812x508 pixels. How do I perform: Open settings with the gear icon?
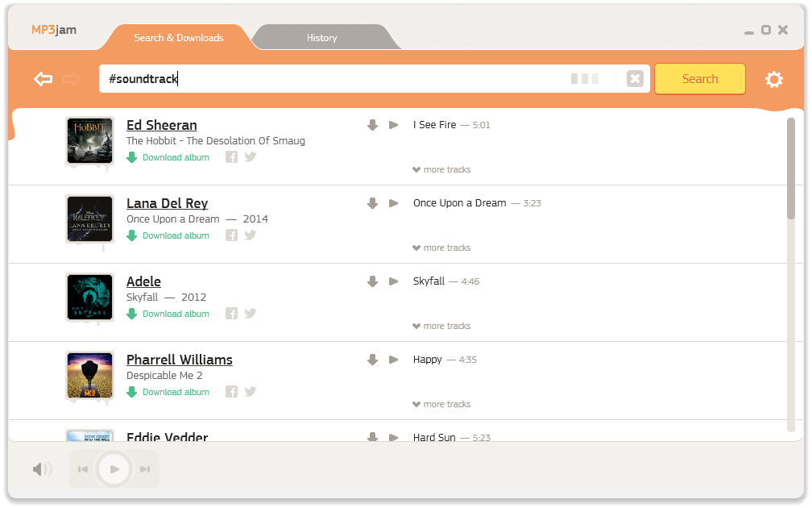(773, 79)
